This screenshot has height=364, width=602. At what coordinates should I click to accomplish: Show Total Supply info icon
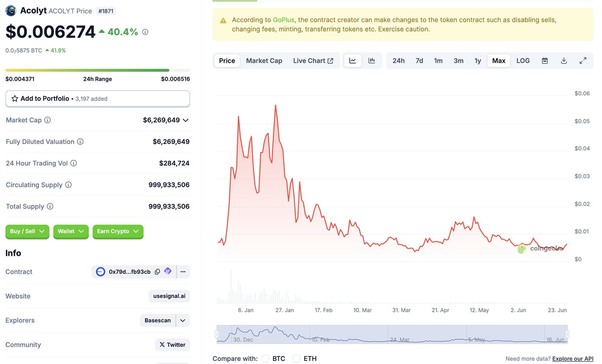click(x=50, y=207)
